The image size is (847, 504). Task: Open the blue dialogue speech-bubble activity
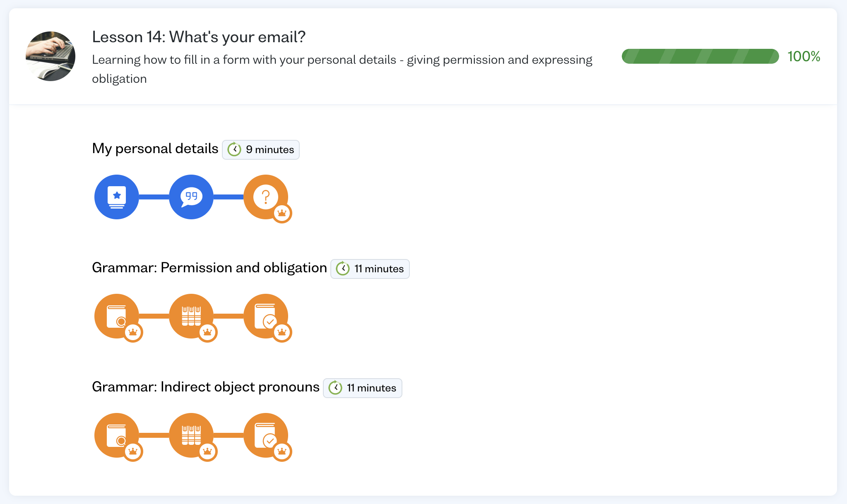coord(191,197)
